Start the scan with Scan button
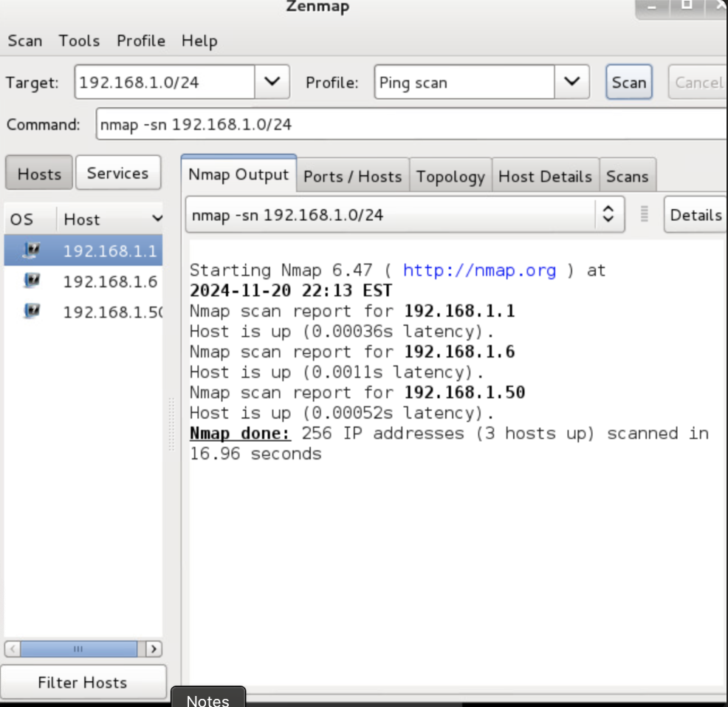Image resolution: width=728 pixels, height=707 pixels. (x=629, y=82)
